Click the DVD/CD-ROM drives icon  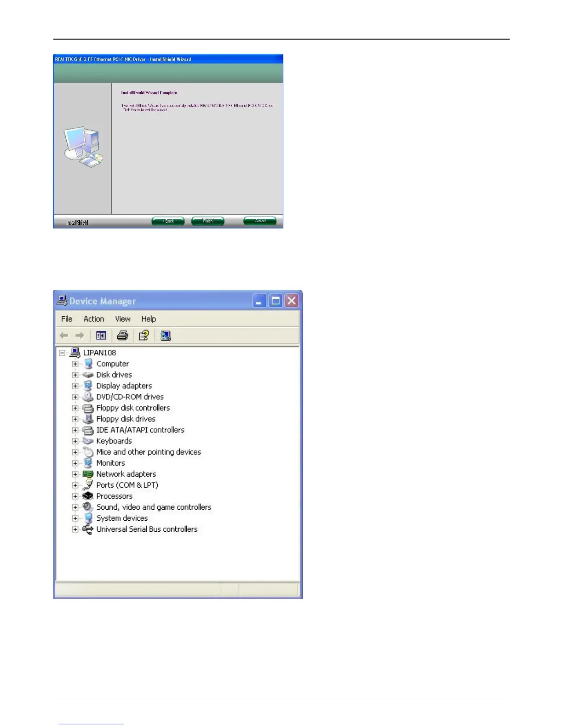click(88, 397)
